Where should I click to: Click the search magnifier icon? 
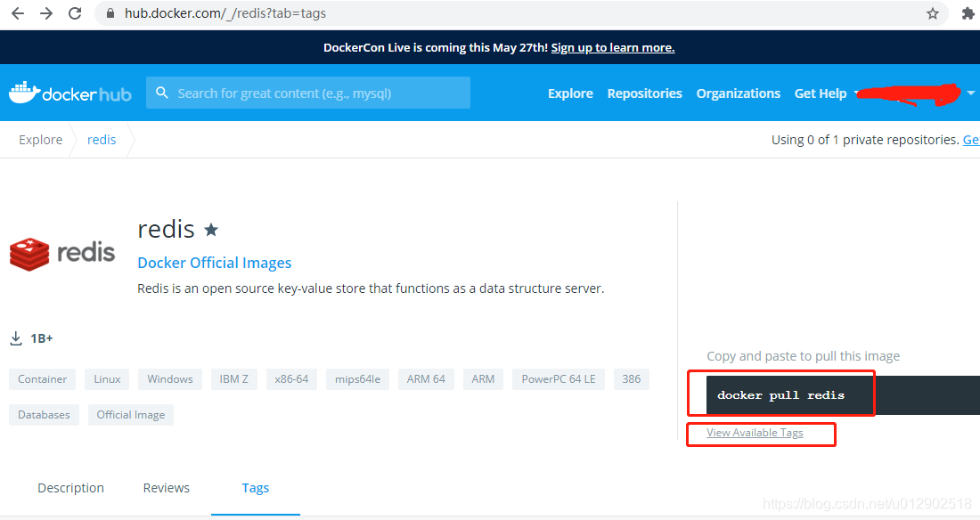click(x=161, y=92)
